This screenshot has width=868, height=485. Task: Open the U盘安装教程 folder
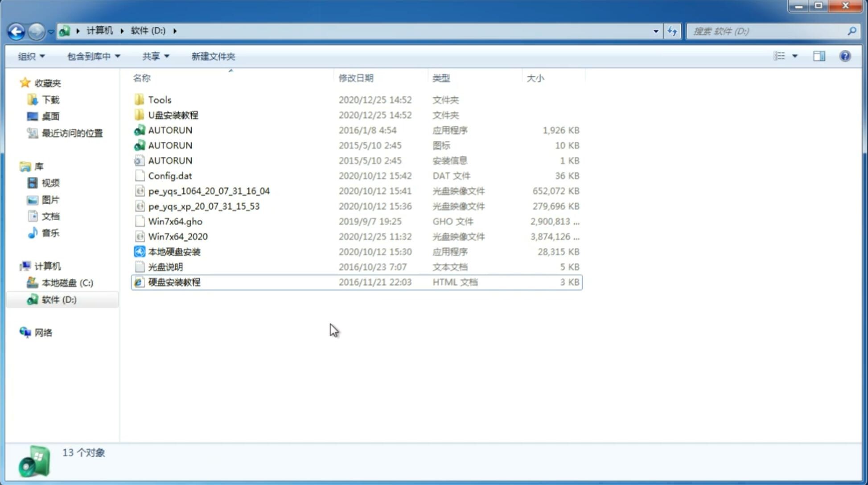[173, 115]
